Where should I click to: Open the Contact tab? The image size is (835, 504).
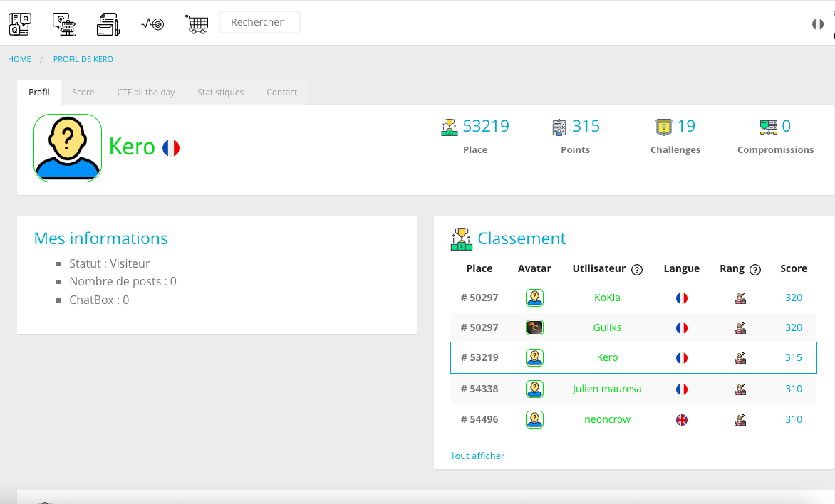(x=281, y=92)
